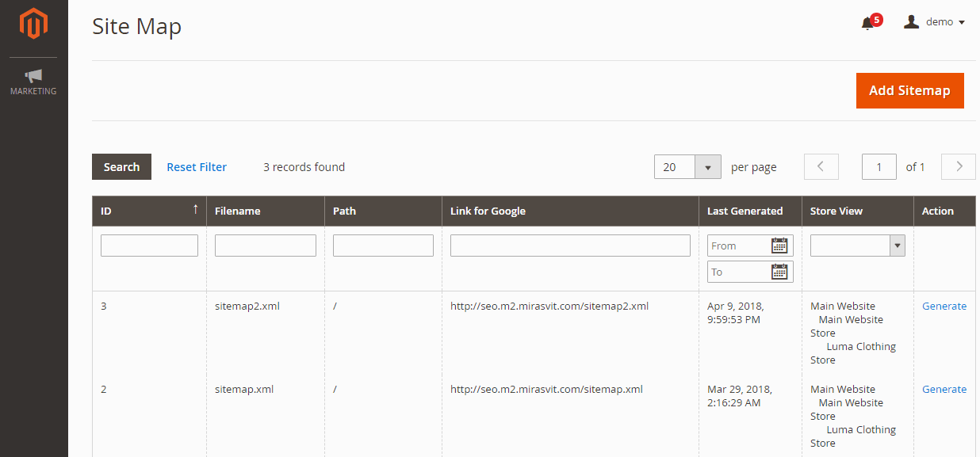This screenshot has width=980, height=457.
Task: Click the Reset Filter link
Action: 197,167
